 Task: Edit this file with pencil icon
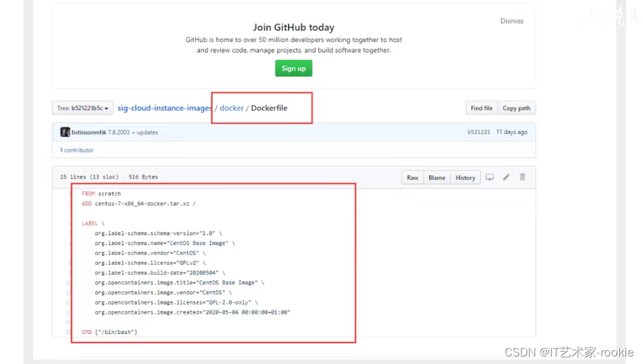[x=507, y=177]
